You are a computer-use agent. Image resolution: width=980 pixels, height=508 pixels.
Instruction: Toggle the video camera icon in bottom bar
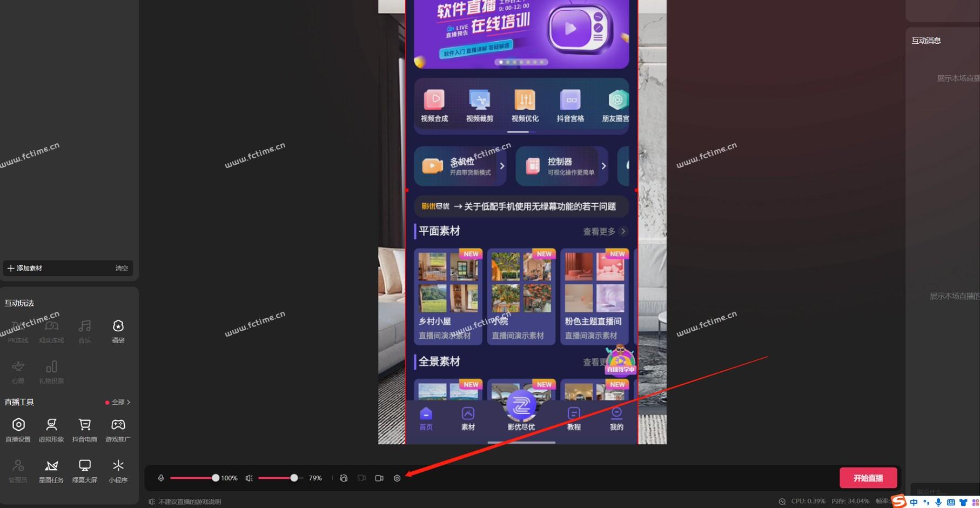(379, 478)
